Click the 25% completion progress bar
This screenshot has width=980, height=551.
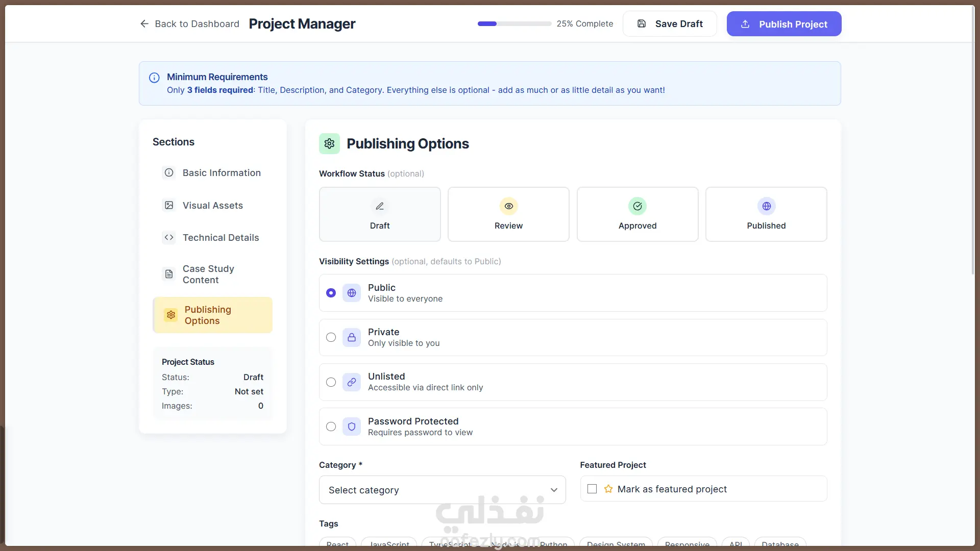(x=514, y=24)
